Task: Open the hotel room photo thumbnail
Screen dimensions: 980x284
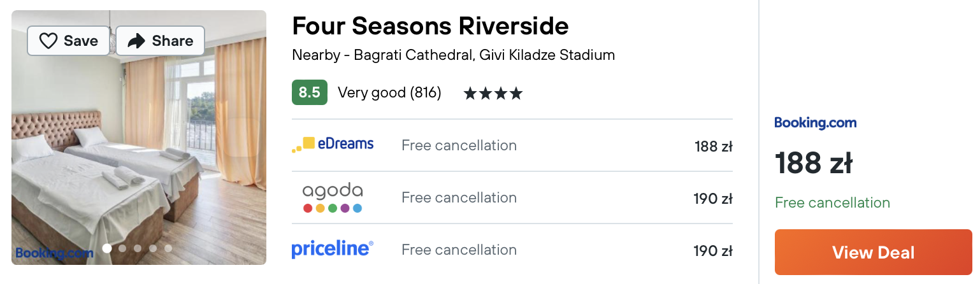Action: click(x=139, y=138)
